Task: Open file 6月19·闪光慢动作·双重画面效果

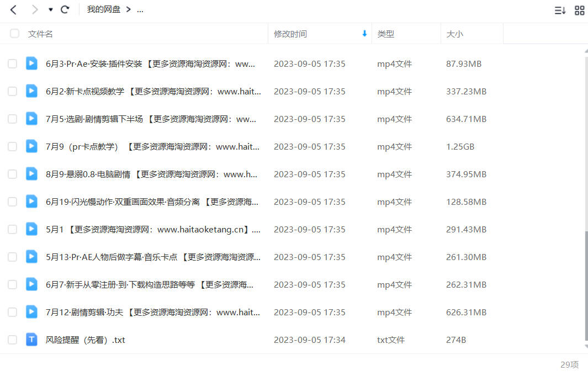Action: click(x=152, y=202)
